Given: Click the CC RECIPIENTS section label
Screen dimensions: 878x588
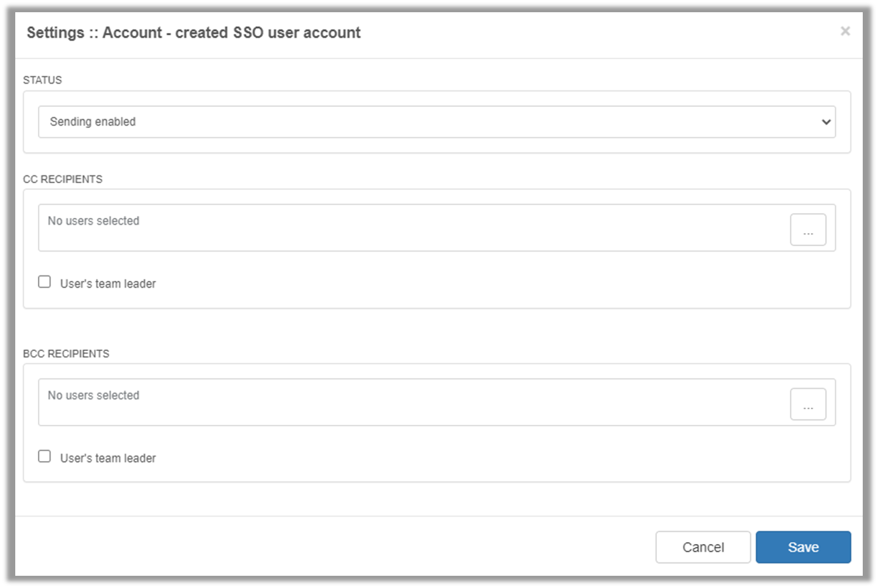Looking at the screenshot, I should coord(63,179).
